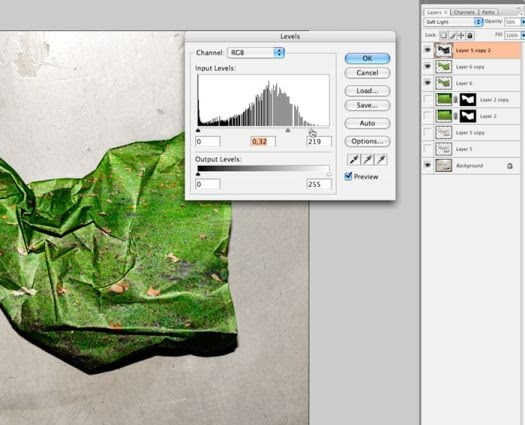525x425 pixels.
Task: Select the black point eyedropper
Action: tap(354, 160)
